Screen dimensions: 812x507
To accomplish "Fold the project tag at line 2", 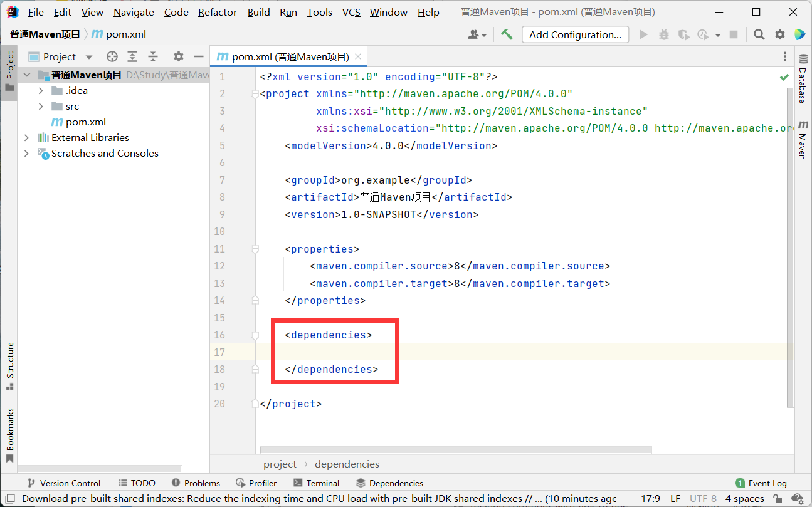I will (255, 94).
